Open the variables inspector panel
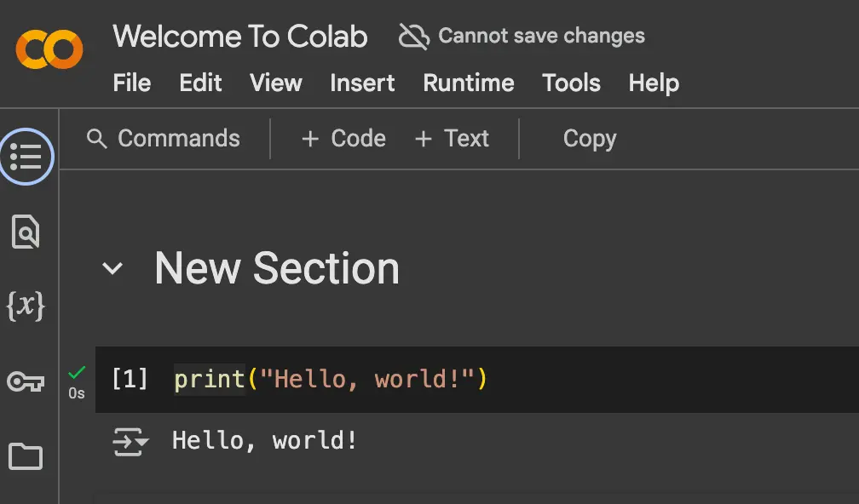859x504 pixels. (x=26, y=305)
